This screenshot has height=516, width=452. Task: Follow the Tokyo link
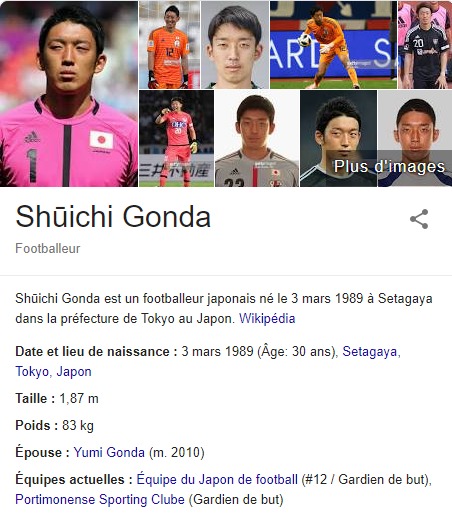tap(32, 372)
